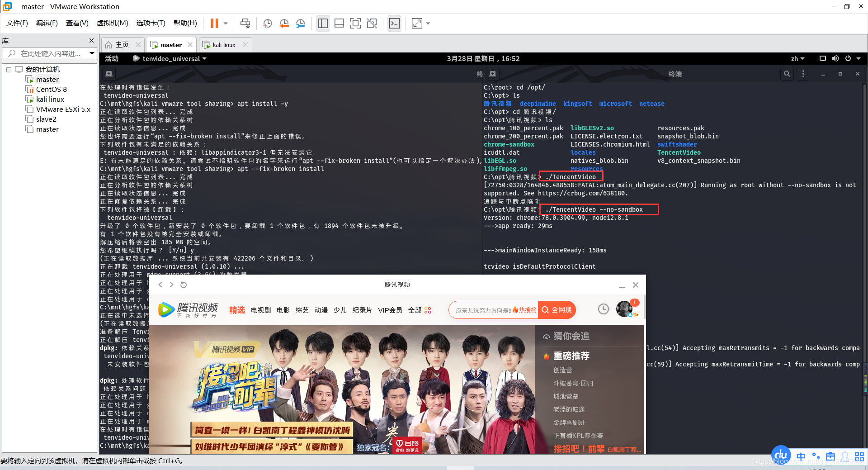The width and height of the screenshot is (868, 470).
Task: Open the 选项卡(T) menu
Action: [151, 23]
